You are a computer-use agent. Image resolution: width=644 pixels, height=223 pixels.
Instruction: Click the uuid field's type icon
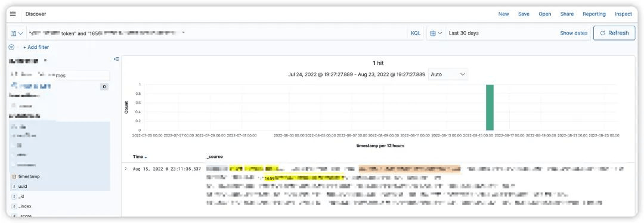tap(14, 187)
